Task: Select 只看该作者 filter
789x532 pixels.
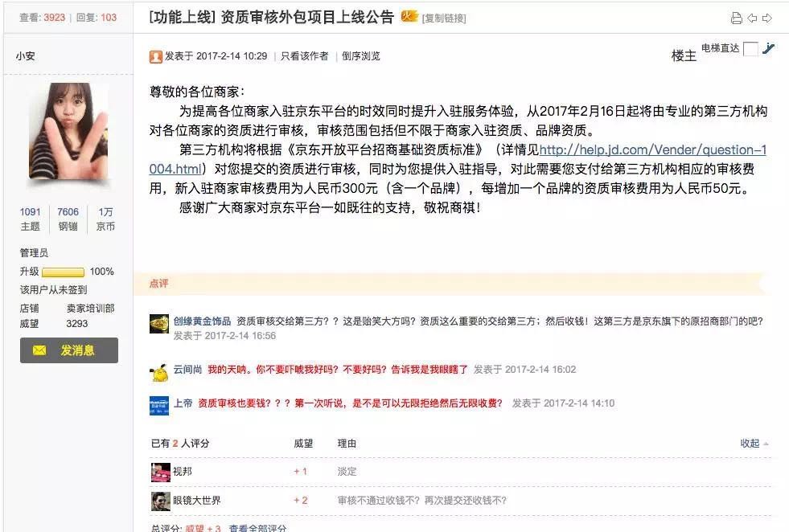Action: pyautogui.click(x=305, y=55)
